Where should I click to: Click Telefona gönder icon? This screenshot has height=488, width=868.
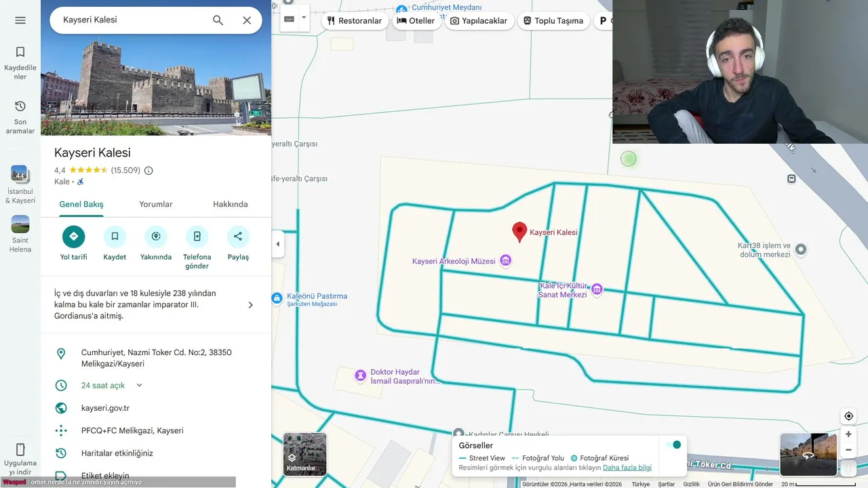tap(197, 237)
